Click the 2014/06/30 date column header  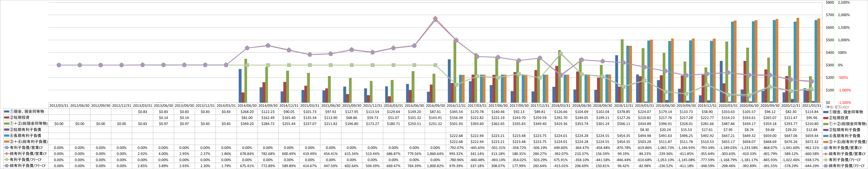(x=247, y=106)
